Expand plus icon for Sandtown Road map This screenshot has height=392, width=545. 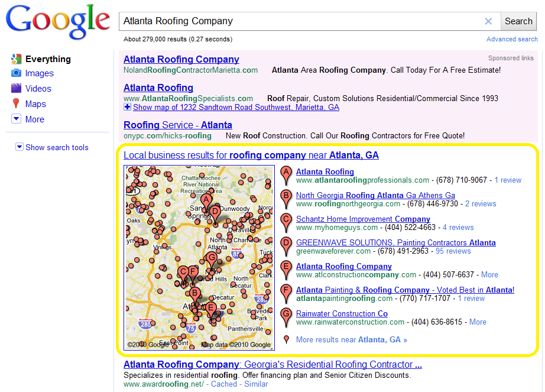tap(127, 107)
